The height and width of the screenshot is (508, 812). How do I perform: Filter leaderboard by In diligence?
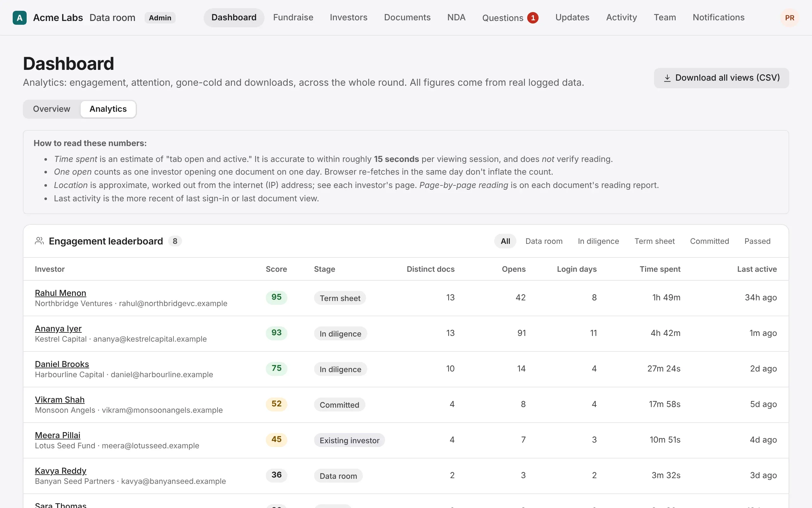598,241
